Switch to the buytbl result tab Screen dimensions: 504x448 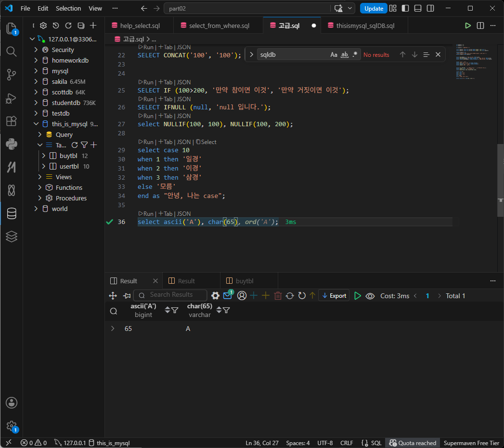(244, 281)
